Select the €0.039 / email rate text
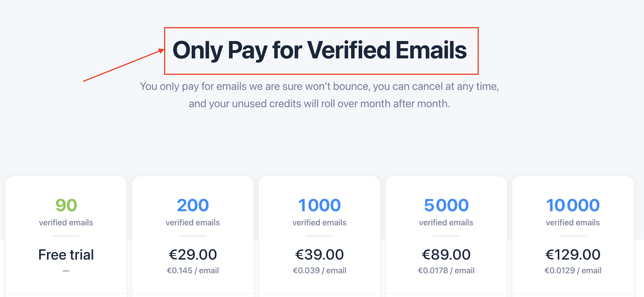Screen dimensions: 644x297 pyautogui.click(x=319, y=271)
